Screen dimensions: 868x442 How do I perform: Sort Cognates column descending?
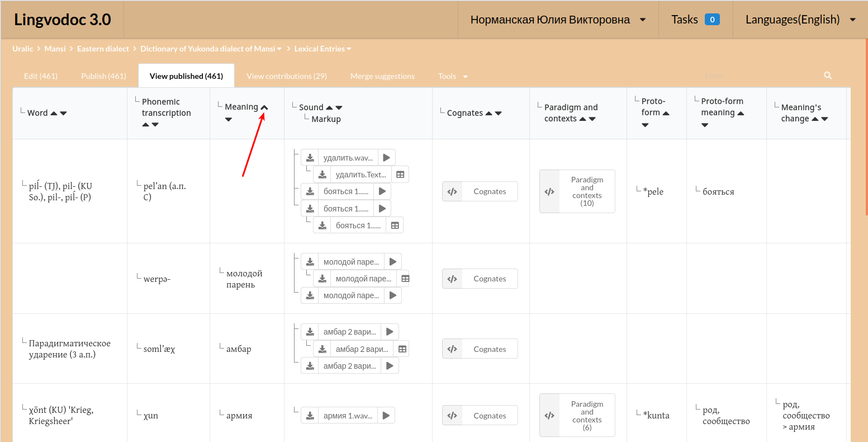tap(499, 112)
